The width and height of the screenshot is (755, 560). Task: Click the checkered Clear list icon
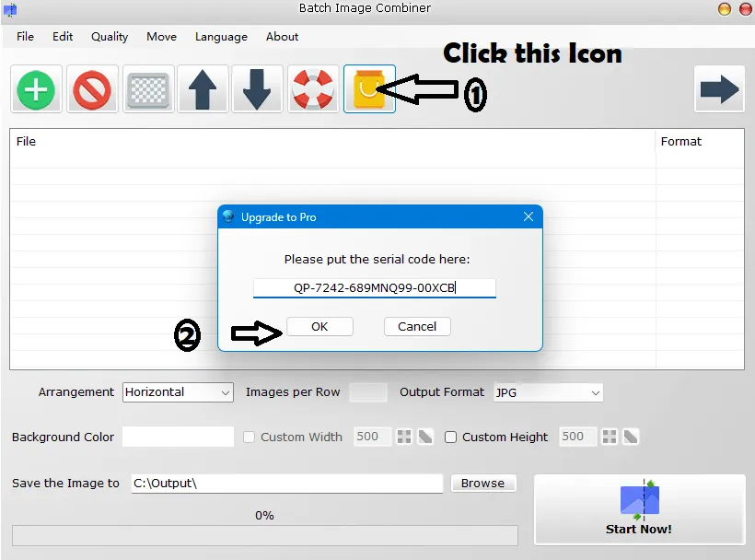click(x=148, y=89)
